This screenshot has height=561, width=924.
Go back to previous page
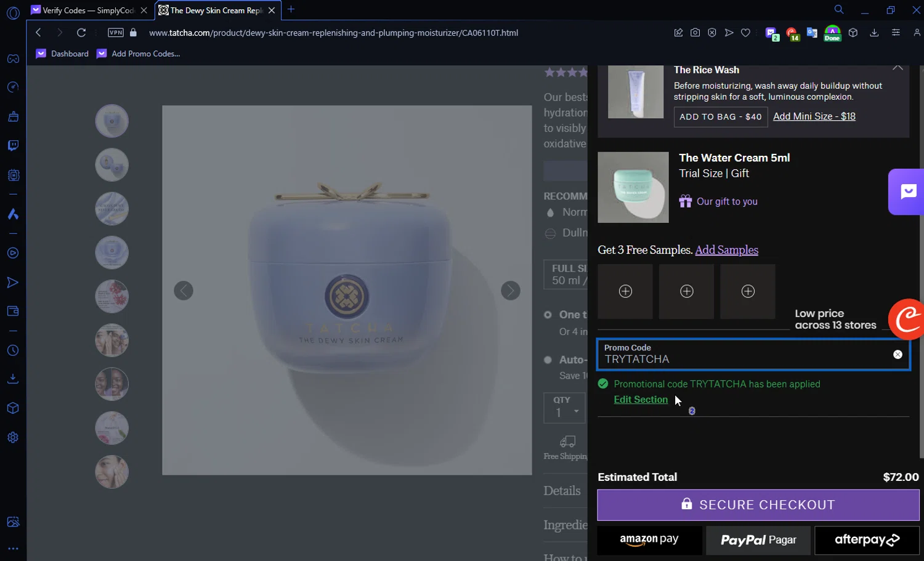click(x=38, y=33)
